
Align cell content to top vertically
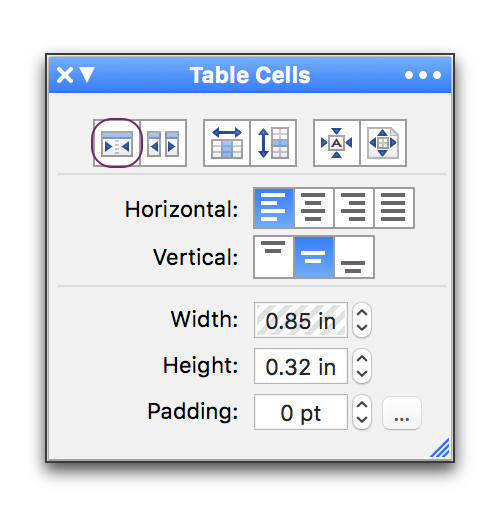coord(274,257)
